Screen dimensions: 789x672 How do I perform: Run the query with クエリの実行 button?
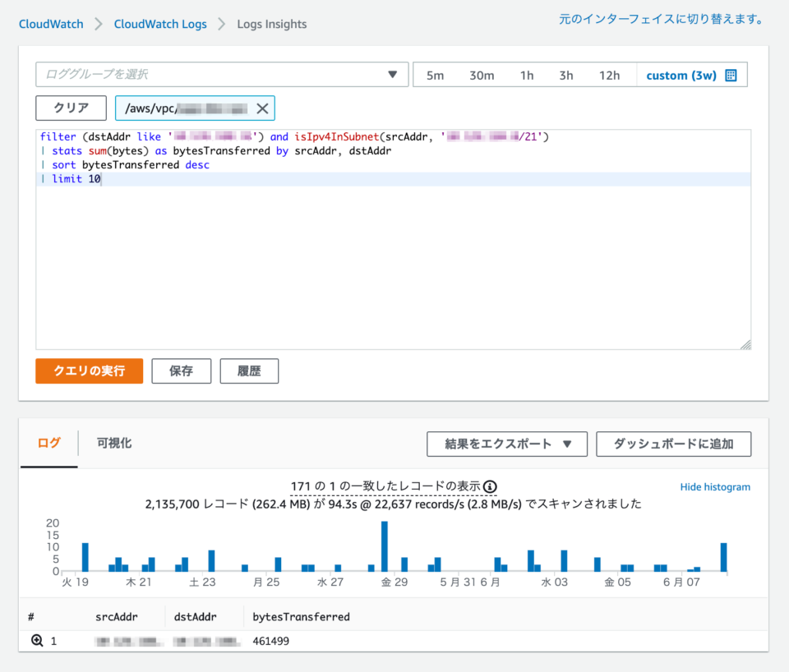pyautogui.click(x=89, y=371)
